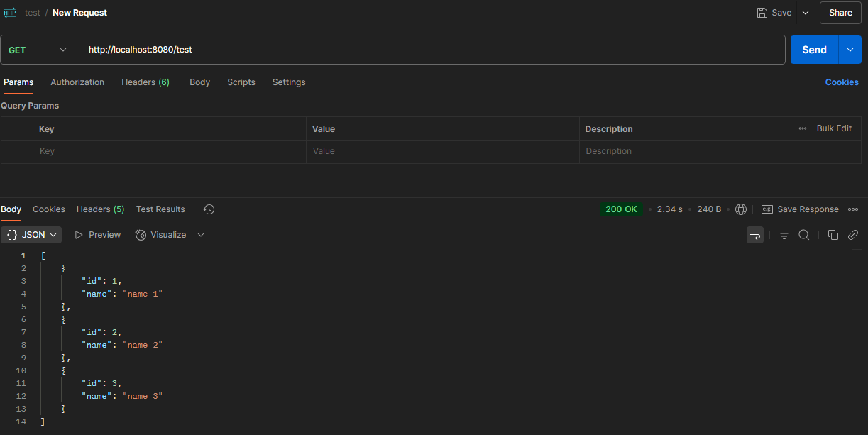Click the test collection breadcrumb

(33, 13)
